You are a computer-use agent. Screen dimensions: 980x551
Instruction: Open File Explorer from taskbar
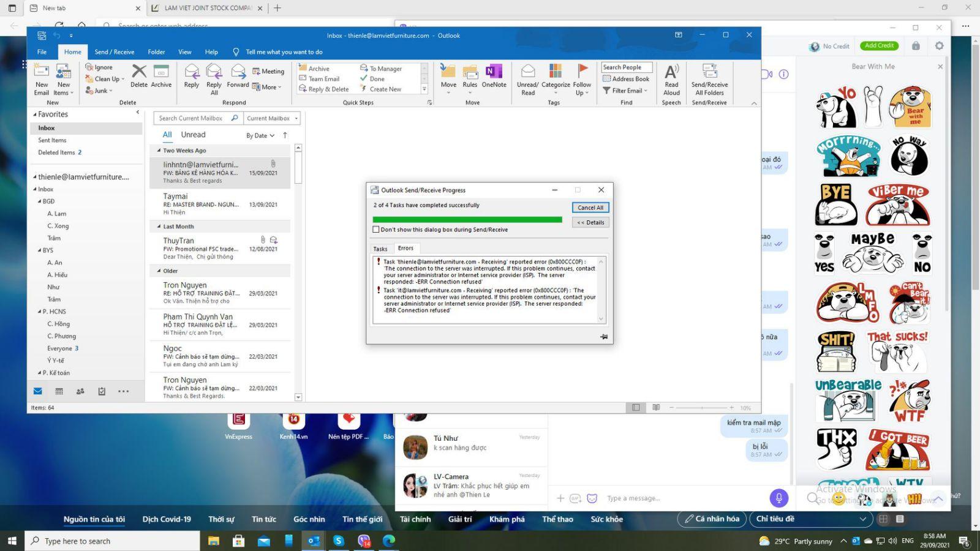click(x=214, y=541)
